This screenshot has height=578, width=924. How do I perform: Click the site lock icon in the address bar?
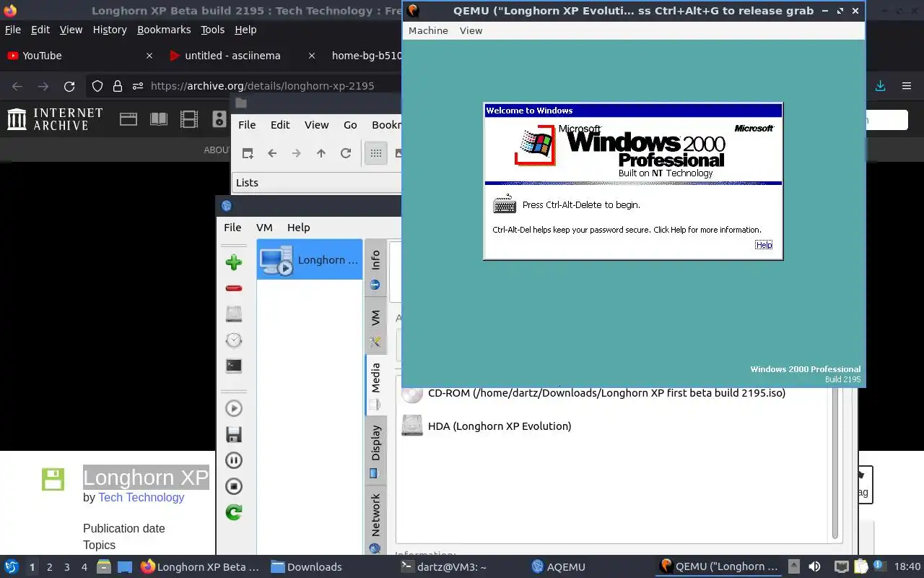[x=118, y=86]
